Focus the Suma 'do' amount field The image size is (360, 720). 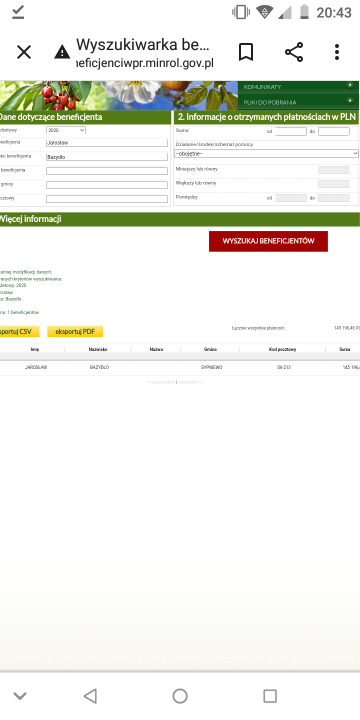coord(334,131)
